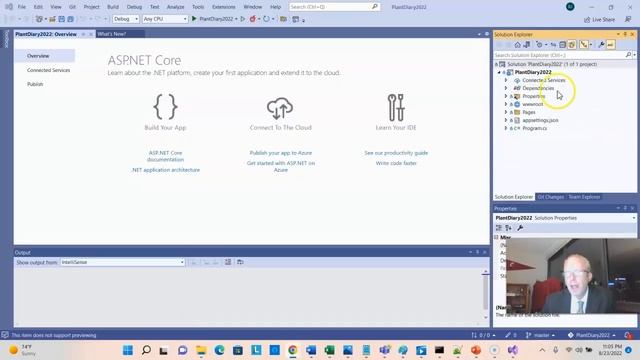Click Property Pages wrench in Properties panel

[x=520, y=228]
